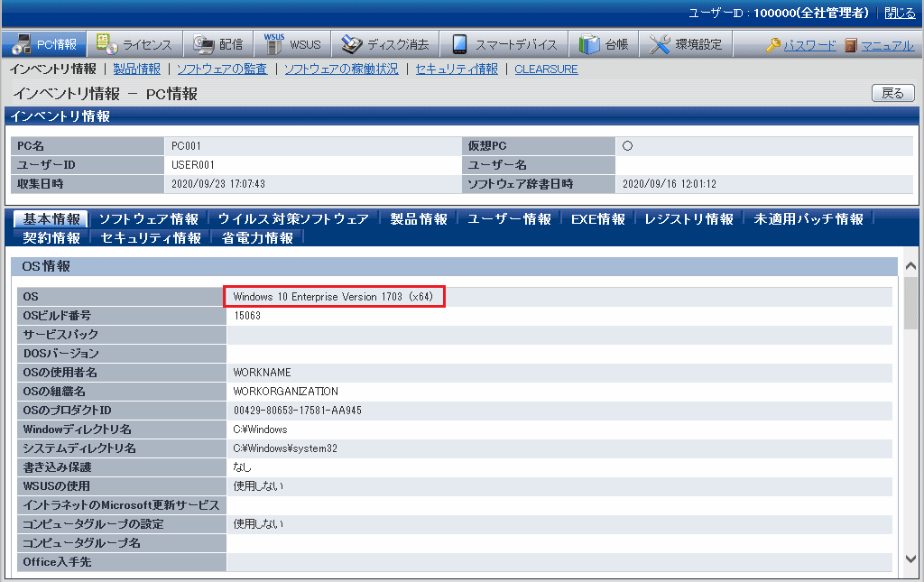Viewport: 924px width, 582px height.
Task: Click the ディスク消去 disk erase icon
Action: pyautogui.click(x=352, y=44)
